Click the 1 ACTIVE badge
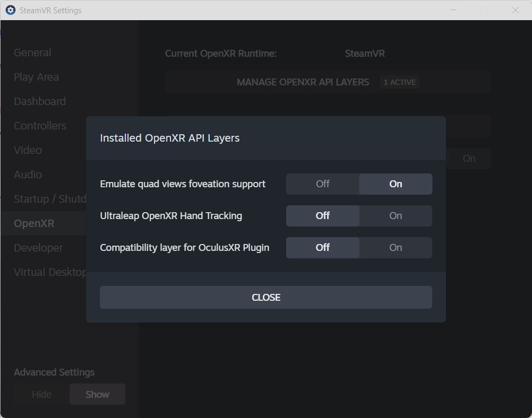This screenshot has height=418, width=532. tap(400, 82)
